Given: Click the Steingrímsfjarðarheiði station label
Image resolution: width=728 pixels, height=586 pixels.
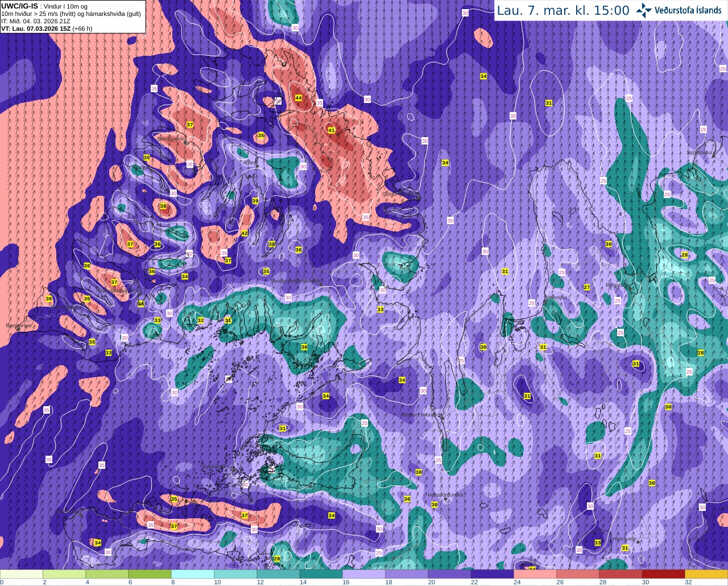Looking at the screenshot, I should click(296, 281).
